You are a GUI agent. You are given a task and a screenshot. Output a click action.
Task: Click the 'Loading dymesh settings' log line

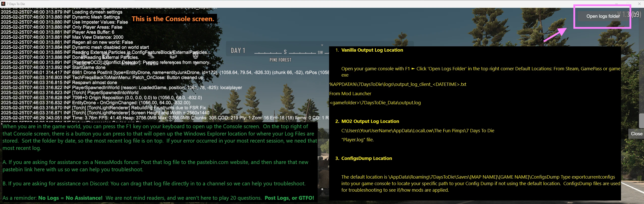coord(62,12)
